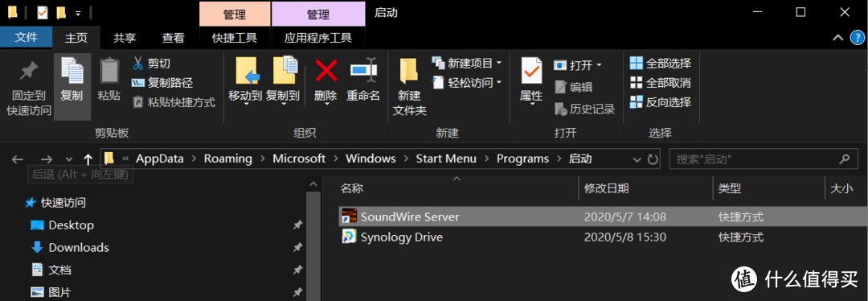The image size is (868, 301).
Task: Open ribbon help question mark
Action: 857,38
